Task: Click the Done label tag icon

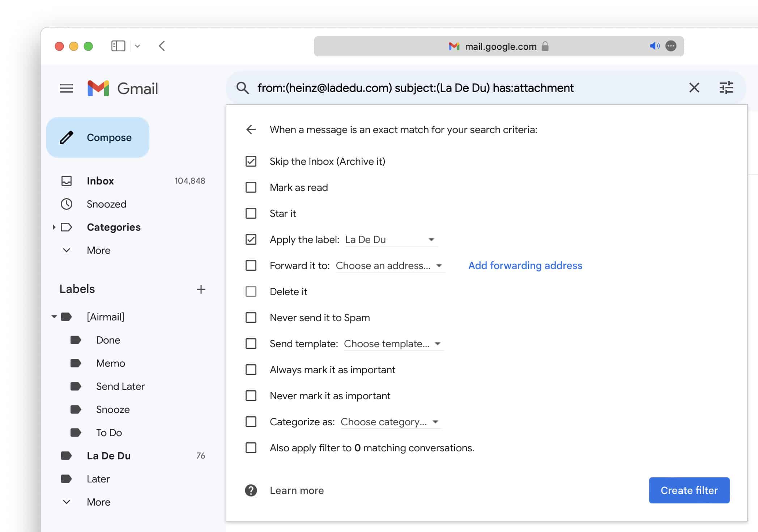Action: pyautogui.click(x=76, y=340)
